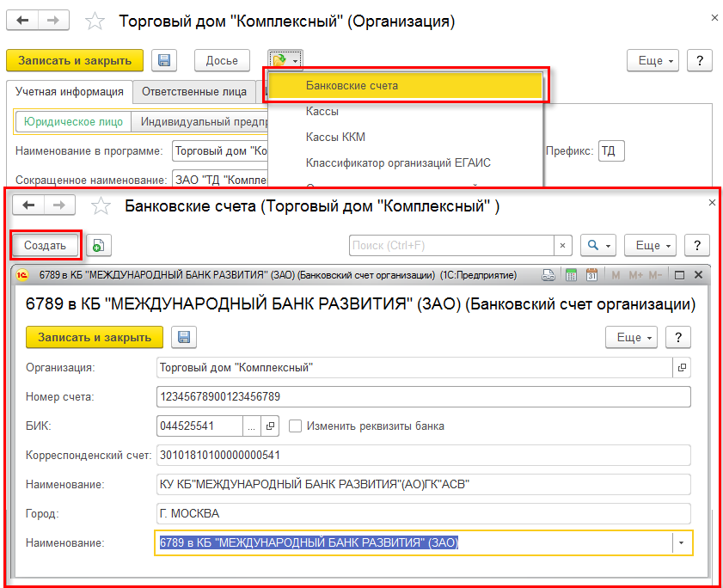Star the Банковские счета list as favorite
Screen dimensions: 723x588
click(101, 206)
